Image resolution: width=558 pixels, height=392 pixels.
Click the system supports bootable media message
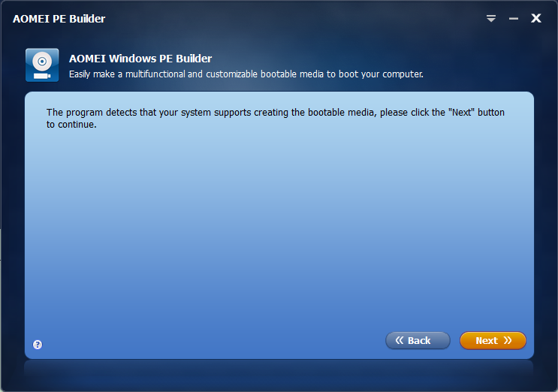pos(276,118)
